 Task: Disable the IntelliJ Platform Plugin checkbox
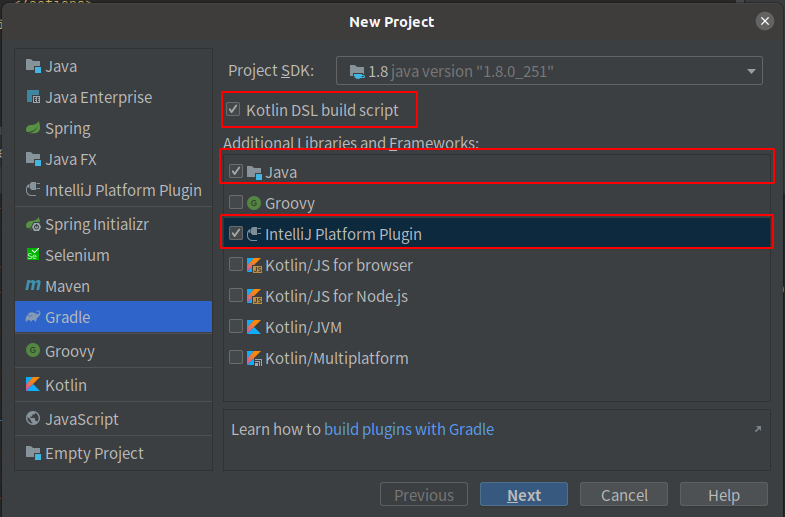[x=236, y=233]
